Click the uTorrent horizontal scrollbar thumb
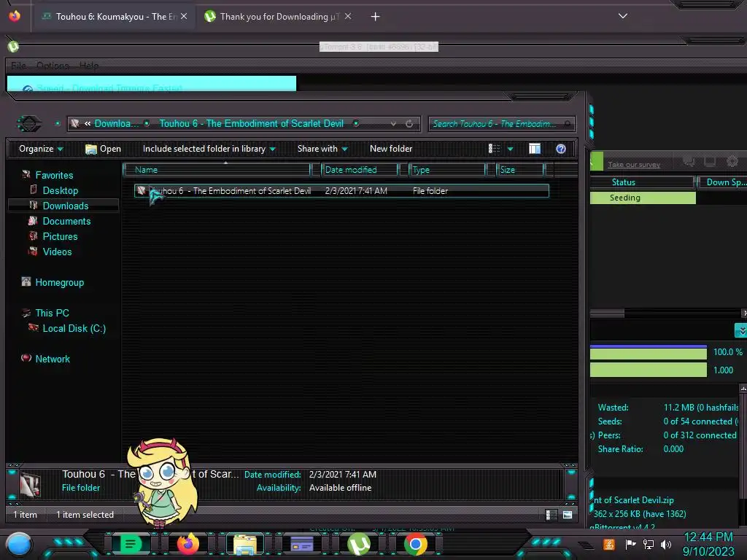Viewport: 747px width, 560px height. 607,314
